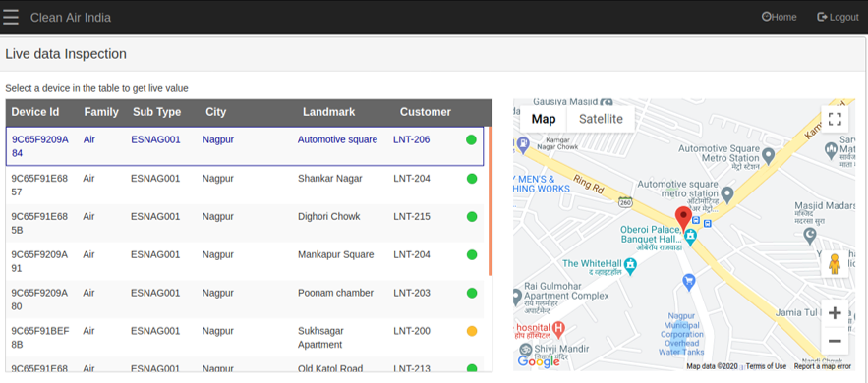Click the City column header
This screenshot has height=383, width=868.
point(216,112)
